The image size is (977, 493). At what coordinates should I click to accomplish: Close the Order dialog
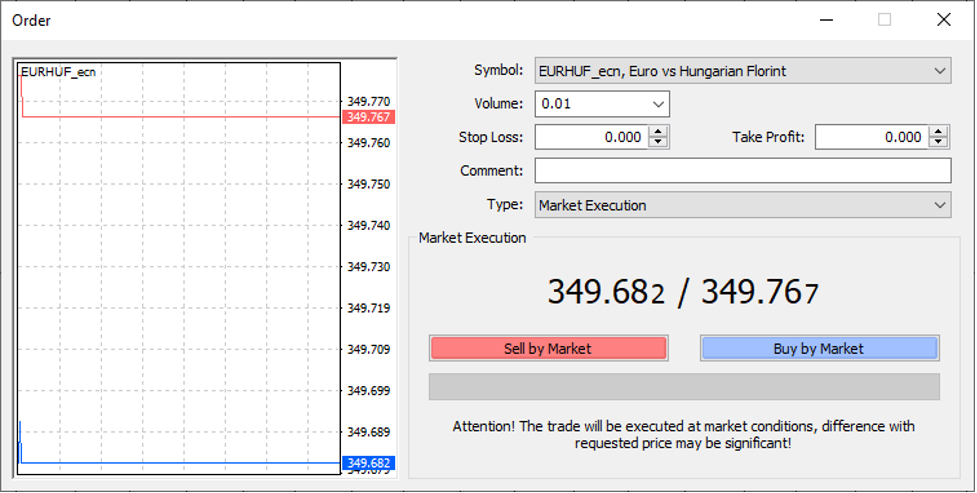click(x=943, y=20)
